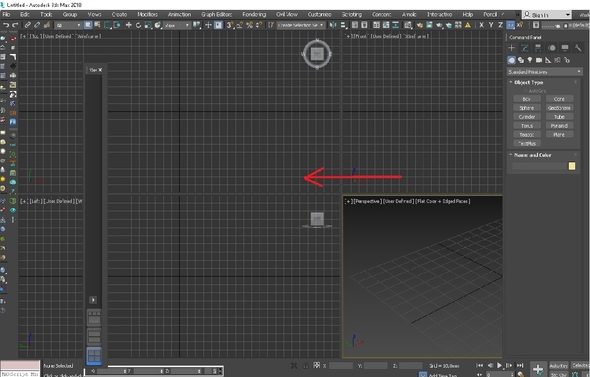
Task: Click the Sphere primitive button
Action: 527,108
